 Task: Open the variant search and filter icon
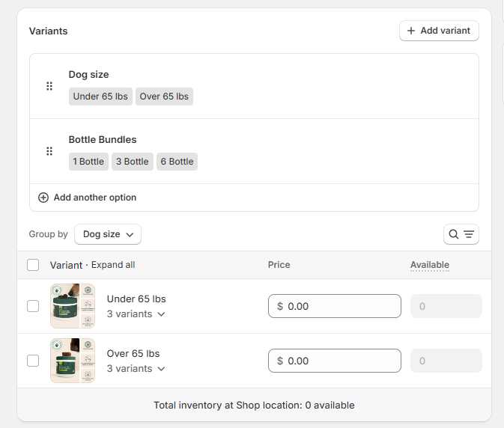461,234
